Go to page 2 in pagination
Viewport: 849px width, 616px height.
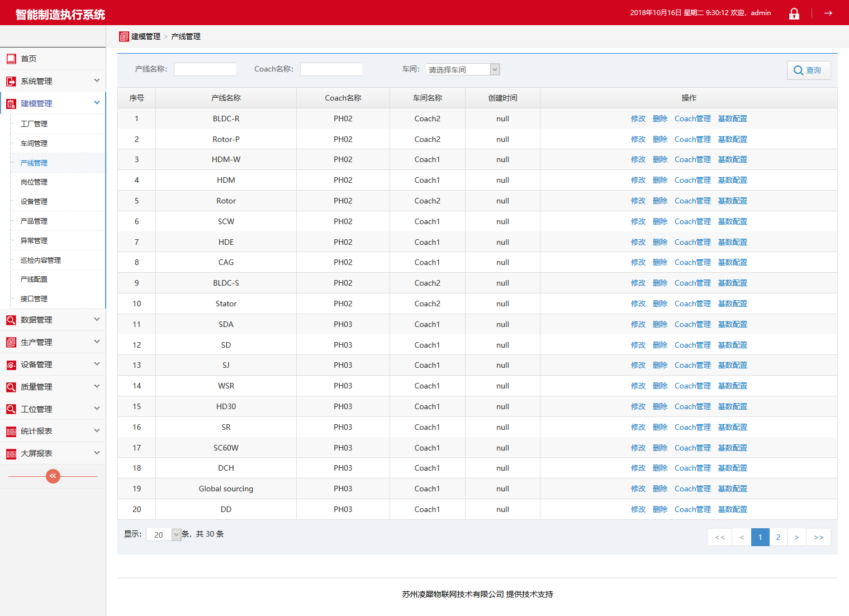pyautogui.click(x=778, y=537)
